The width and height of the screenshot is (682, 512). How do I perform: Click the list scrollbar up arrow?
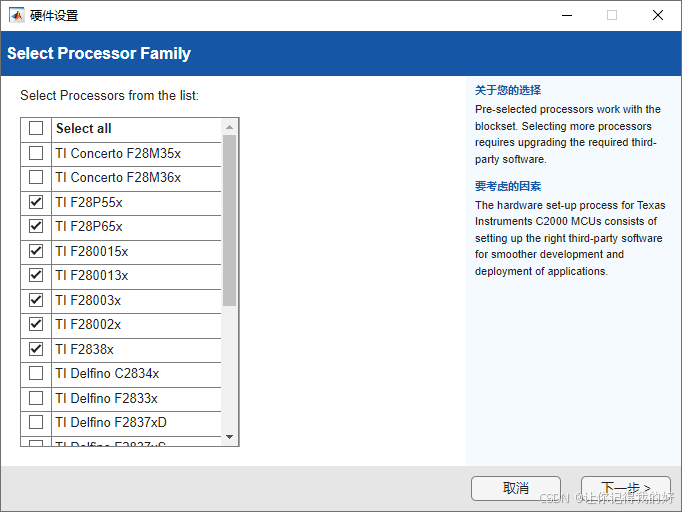coord(230,127)
